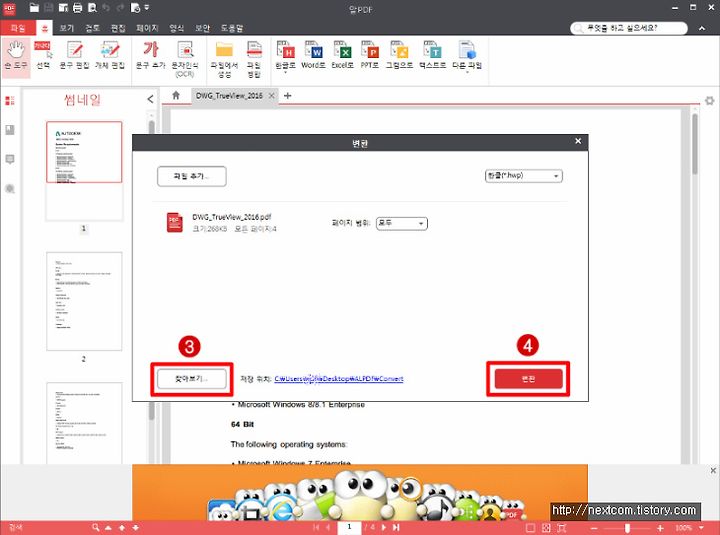Toggle single page view in status bar
The width and height of the screenshot is (720, 535).
pyautogui.click(x=530, y=528)
